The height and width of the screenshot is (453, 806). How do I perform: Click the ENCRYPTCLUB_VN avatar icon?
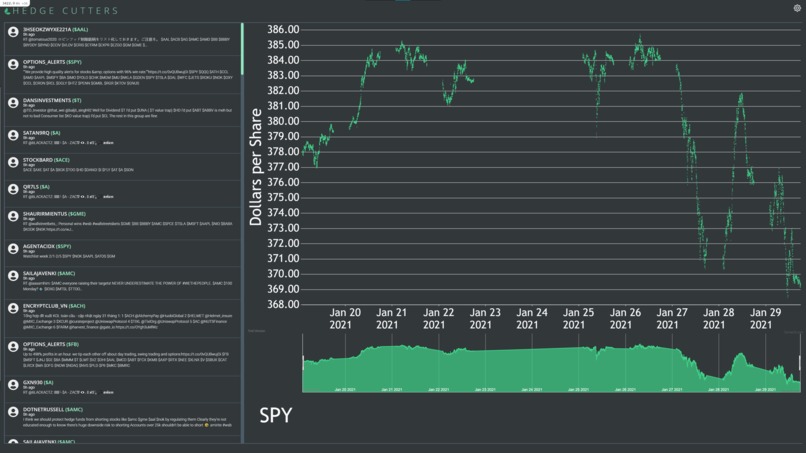(13, 309)
